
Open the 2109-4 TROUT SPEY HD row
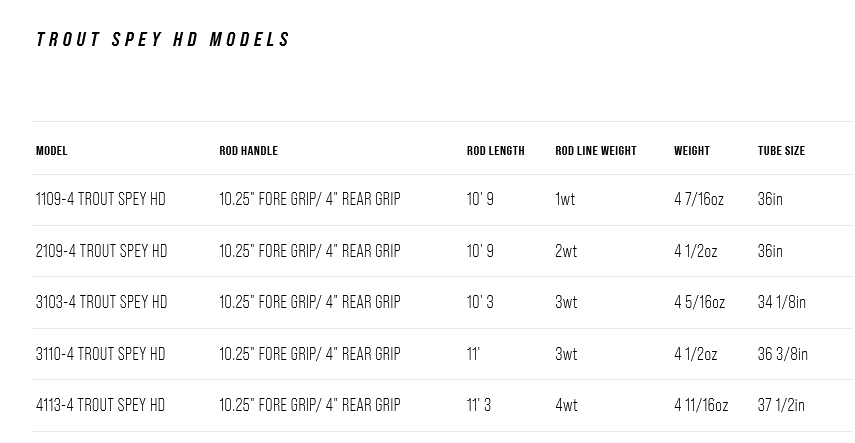point(101,251)
